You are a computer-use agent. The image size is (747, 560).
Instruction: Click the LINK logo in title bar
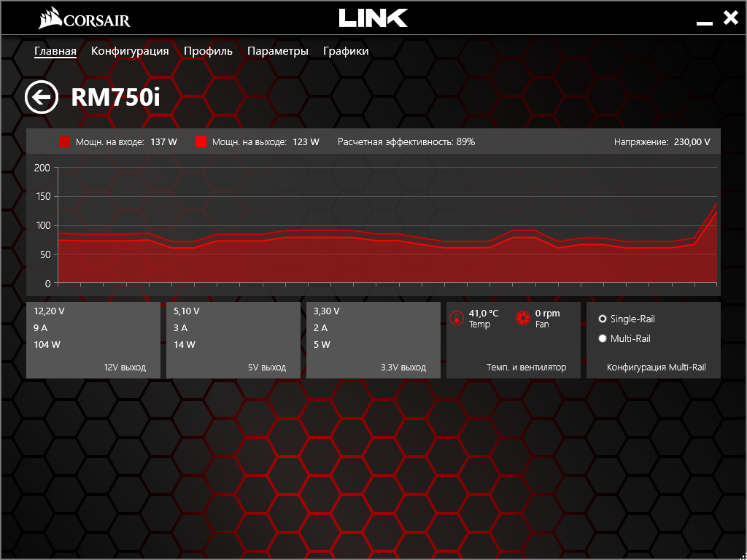point(373,18)
